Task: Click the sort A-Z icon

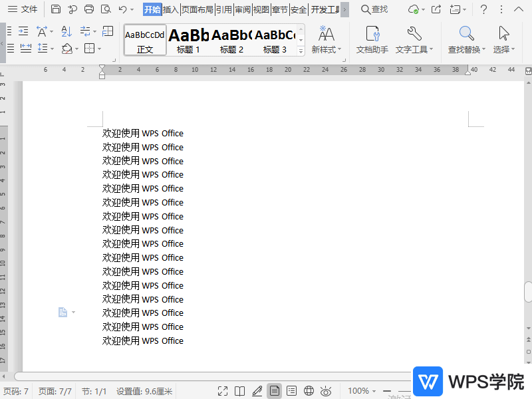Action: click(x=66, y=31)
